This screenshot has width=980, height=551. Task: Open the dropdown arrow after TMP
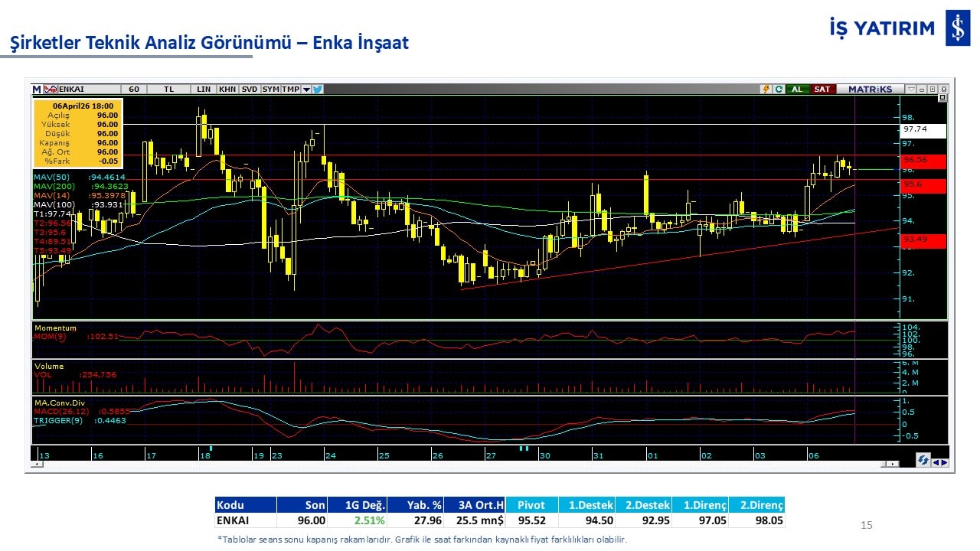tap(306, 89)
